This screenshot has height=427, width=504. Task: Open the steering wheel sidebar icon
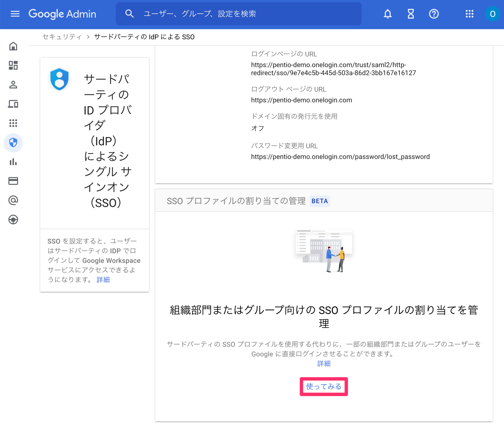click(13, 220)
